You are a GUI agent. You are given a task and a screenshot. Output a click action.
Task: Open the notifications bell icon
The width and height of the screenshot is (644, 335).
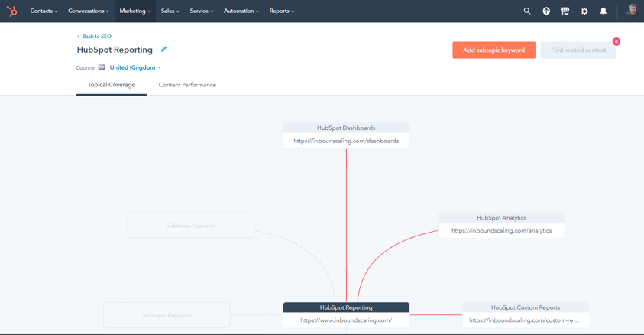pos(604,11)
